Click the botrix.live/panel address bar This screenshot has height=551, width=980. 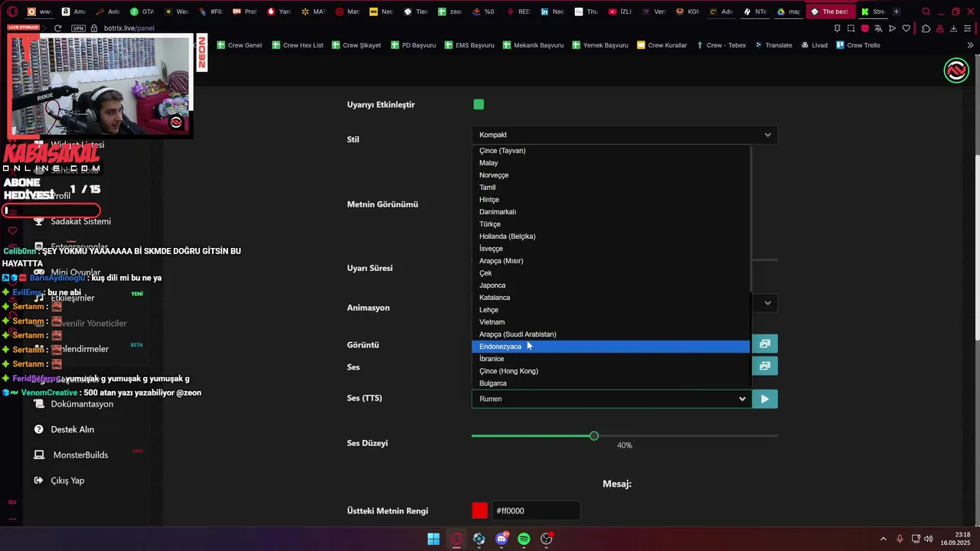[x=129, y=28]
